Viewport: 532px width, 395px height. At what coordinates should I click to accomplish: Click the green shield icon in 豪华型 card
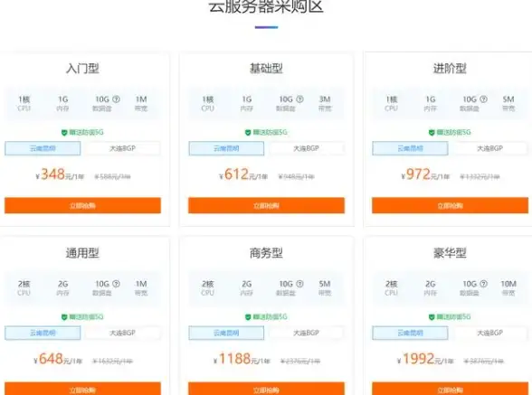(432, 317)
